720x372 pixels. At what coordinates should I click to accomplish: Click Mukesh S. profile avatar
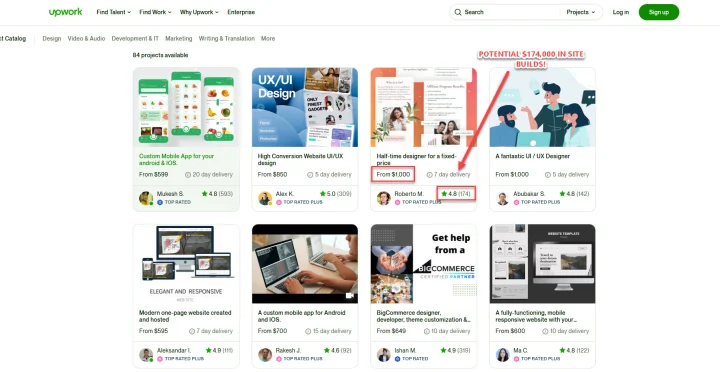[x=146, y=198]
